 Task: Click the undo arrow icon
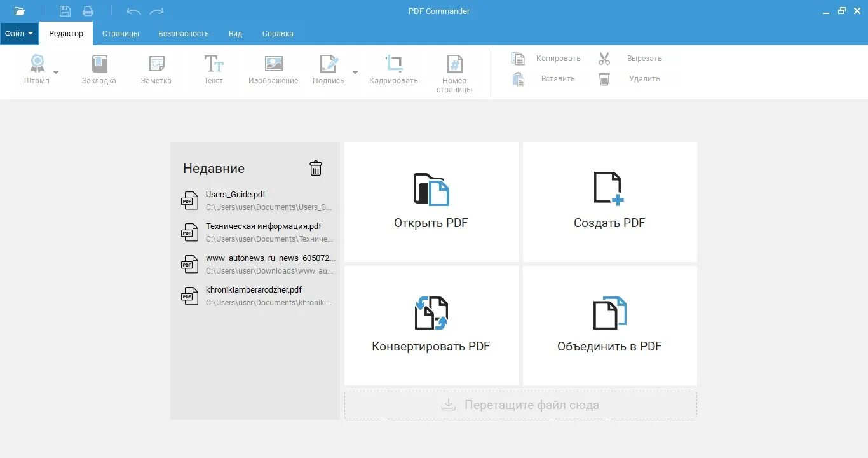pos(133,11)
